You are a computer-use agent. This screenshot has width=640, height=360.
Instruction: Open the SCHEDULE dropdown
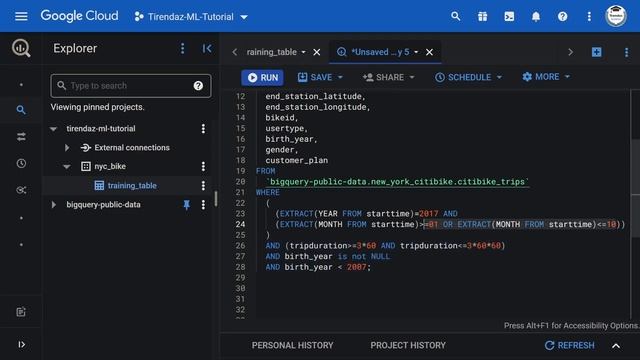(x=468, y=78)
